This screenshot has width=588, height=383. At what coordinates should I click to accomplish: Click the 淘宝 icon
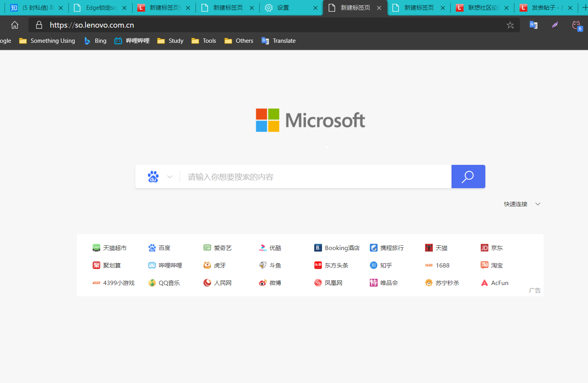485,265
